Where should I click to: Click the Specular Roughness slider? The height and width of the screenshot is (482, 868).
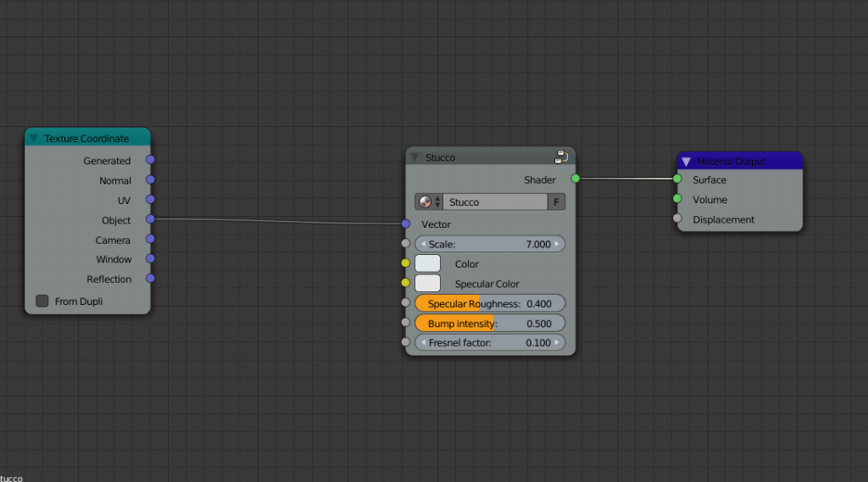click(490, 303)
